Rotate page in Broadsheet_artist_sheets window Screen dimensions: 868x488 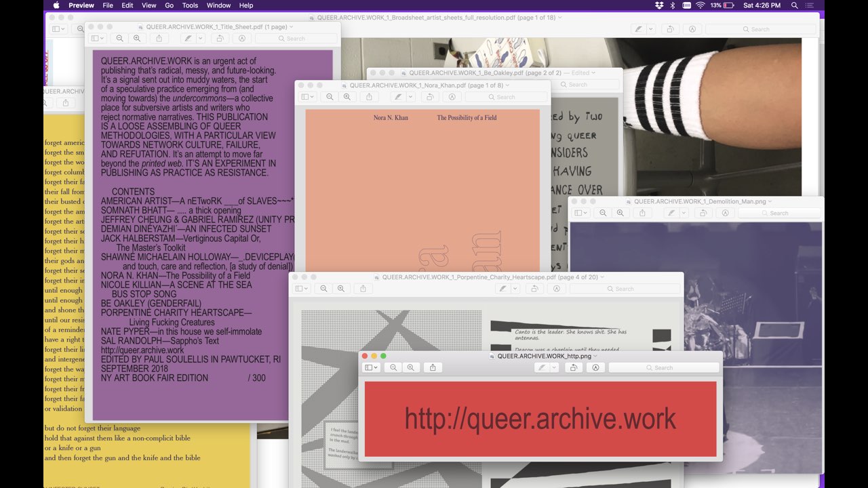(x=669, y=29)
